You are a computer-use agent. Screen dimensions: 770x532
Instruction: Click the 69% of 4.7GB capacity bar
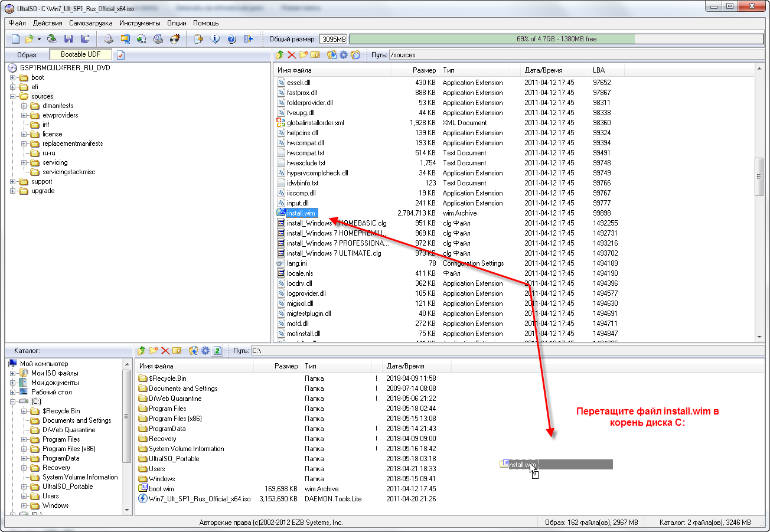[557, 39]
